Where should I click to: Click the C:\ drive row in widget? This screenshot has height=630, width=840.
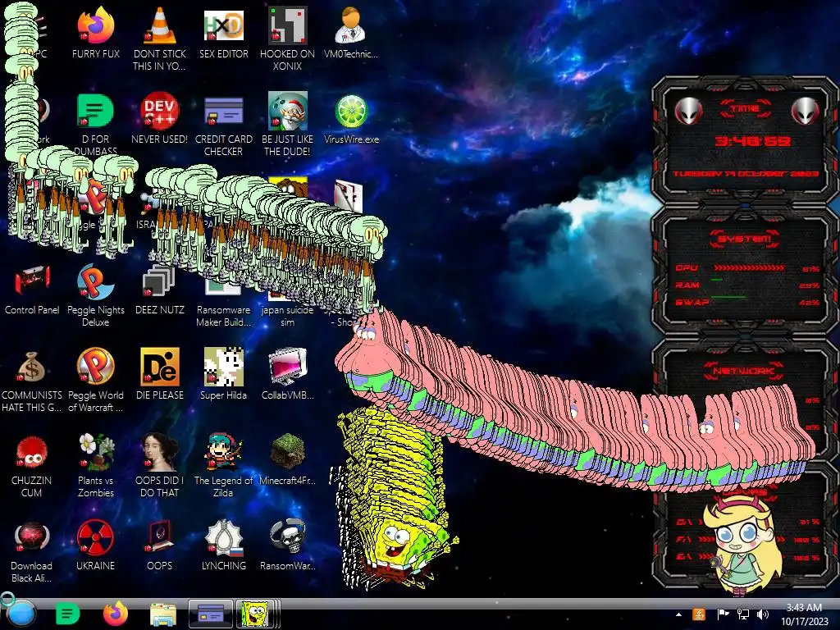[747, 521]
